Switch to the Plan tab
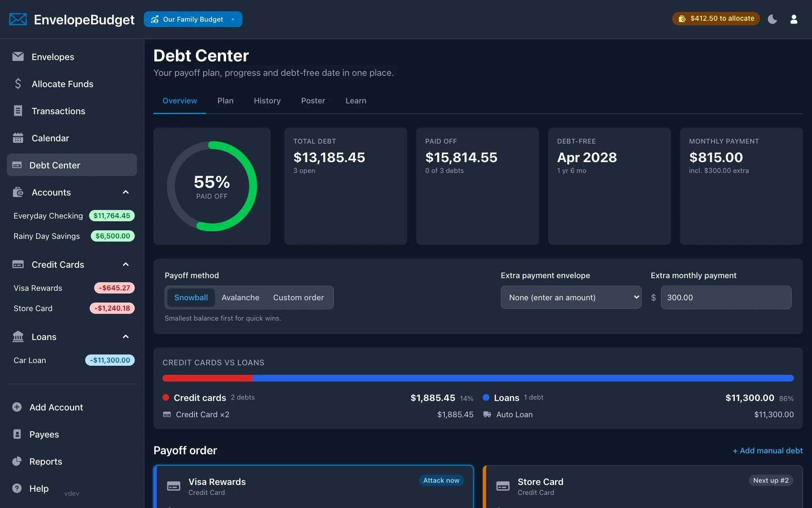This screenshot has width=812, height=508. pos(225,101)
